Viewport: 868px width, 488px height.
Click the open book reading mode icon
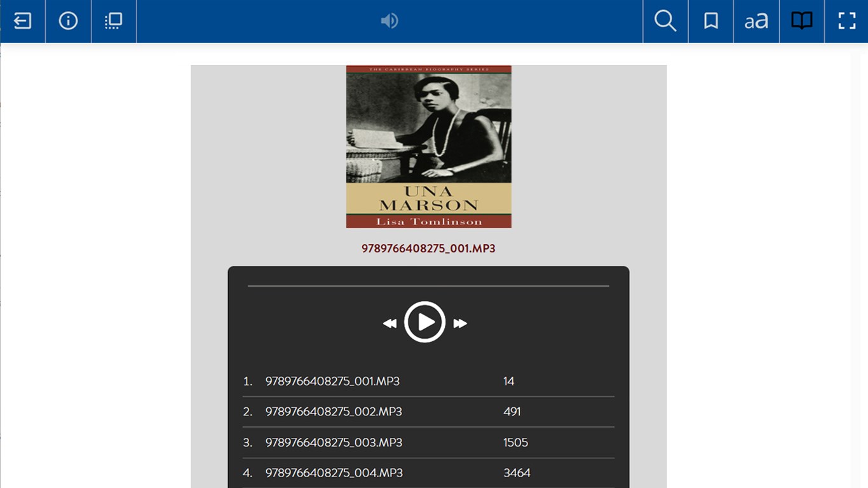tap(802, 21)
